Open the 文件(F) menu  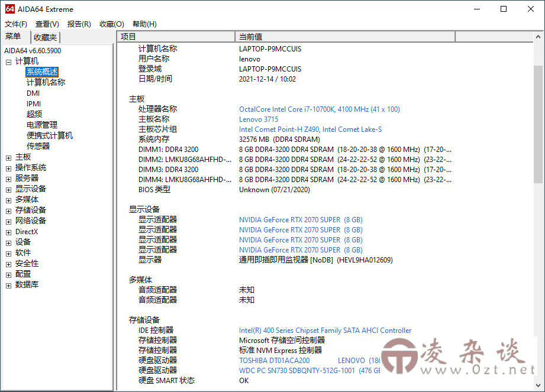coord(15,24)
